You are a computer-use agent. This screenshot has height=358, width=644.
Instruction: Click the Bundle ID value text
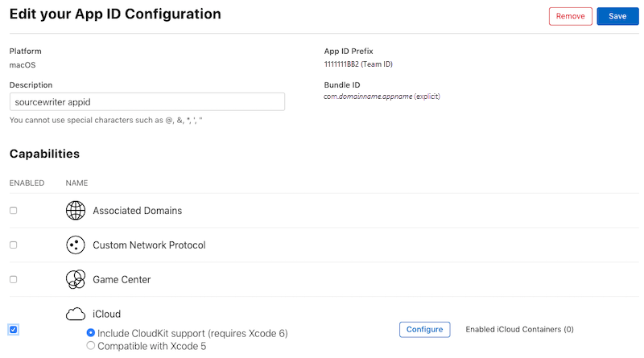[382, 97]
